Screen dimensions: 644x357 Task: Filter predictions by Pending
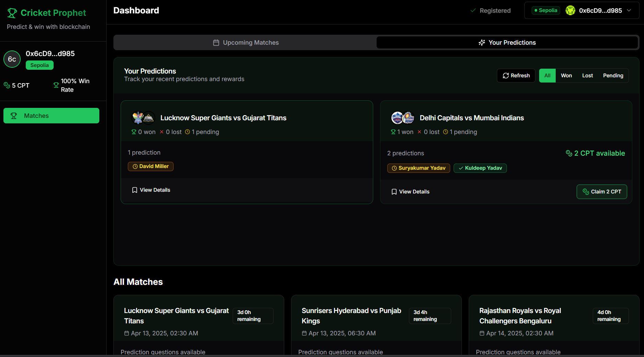[x=613, y=76]
